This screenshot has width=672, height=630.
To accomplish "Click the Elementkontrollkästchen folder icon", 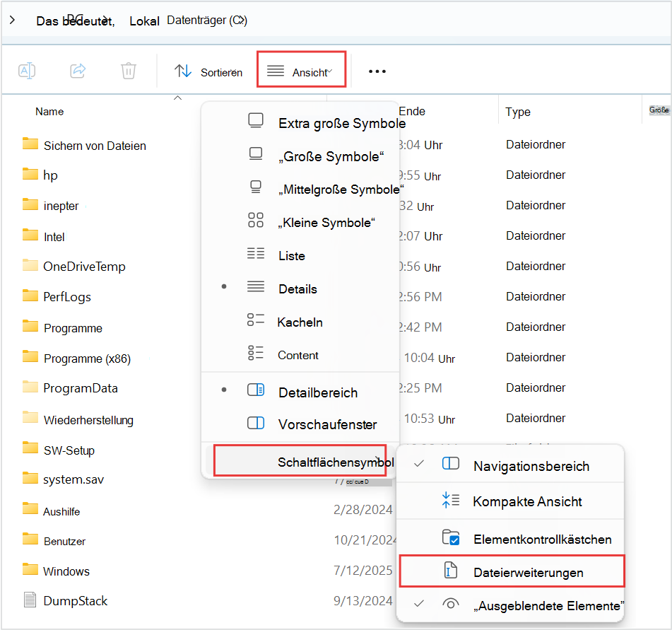I will coord(450,537).
